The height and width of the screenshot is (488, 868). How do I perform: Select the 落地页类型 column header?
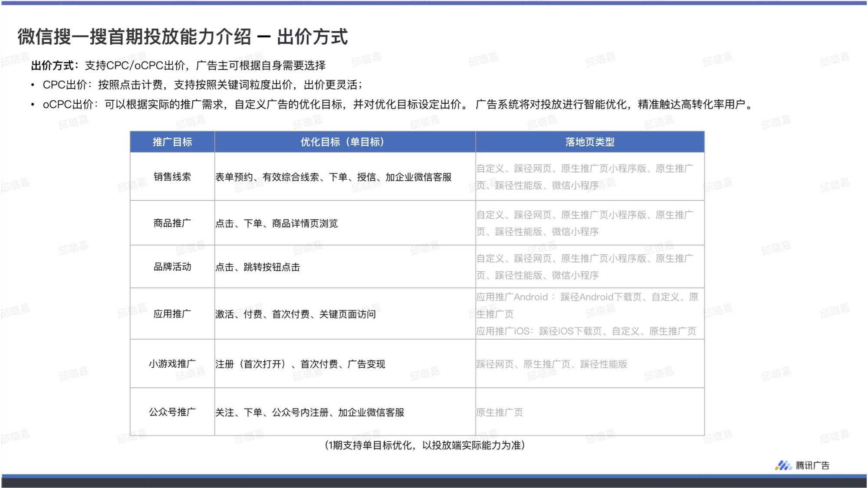point(589,142)
